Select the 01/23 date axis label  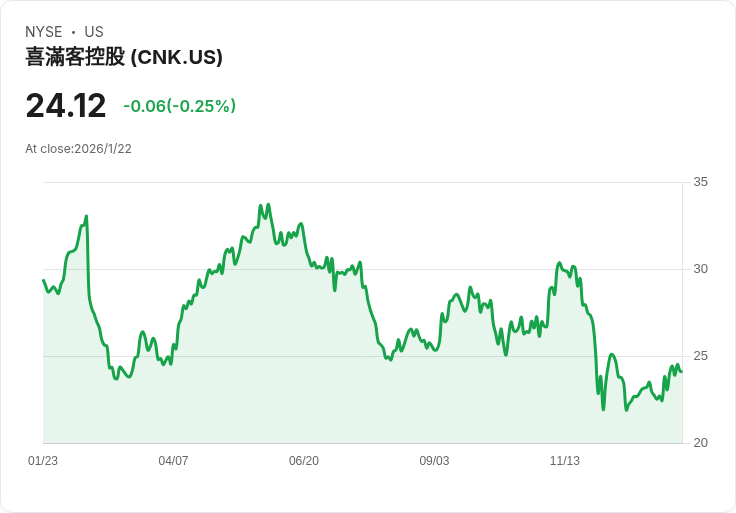(x=43, y=461)
